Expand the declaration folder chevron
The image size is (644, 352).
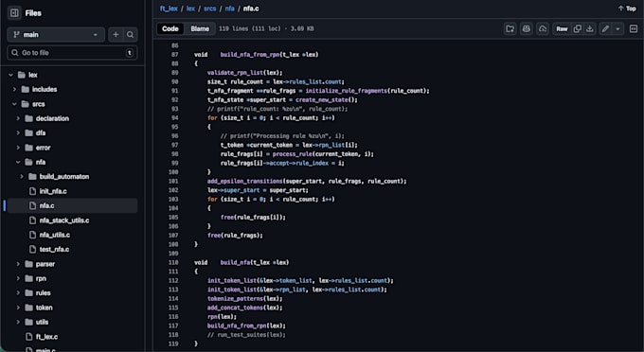[x=19, y=118]
